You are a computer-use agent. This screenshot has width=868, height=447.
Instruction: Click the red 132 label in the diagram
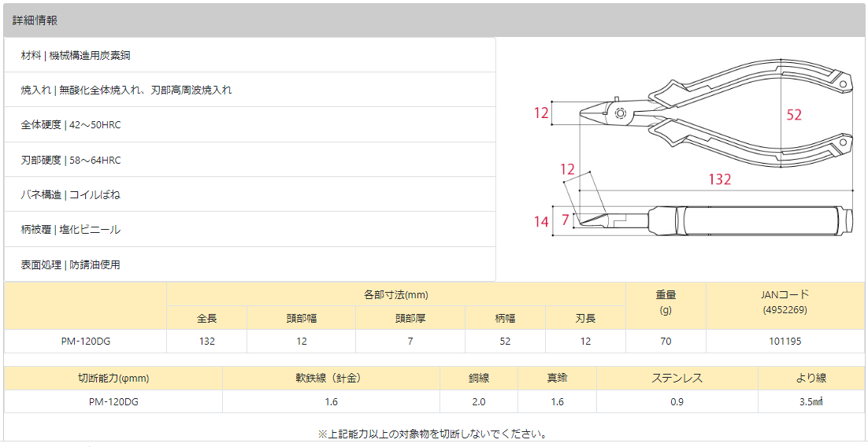(720, 179)
